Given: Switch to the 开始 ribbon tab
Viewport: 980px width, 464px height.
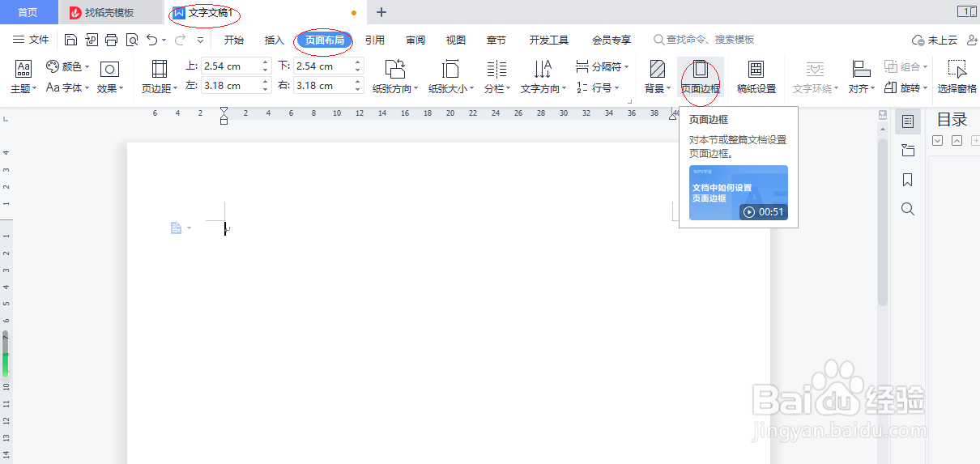Looking at the screenshot, I should click(234, 40).
